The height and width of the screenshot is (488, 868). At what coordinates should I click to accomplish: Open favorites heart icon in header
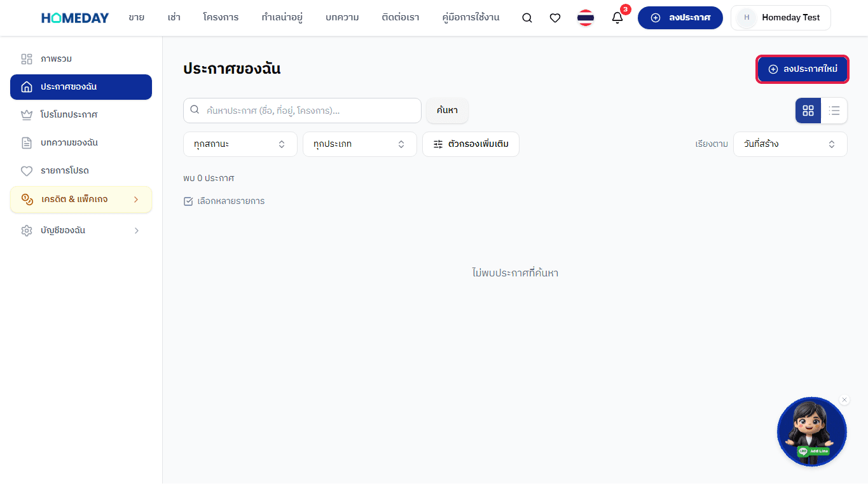click(x=555, y=18)
